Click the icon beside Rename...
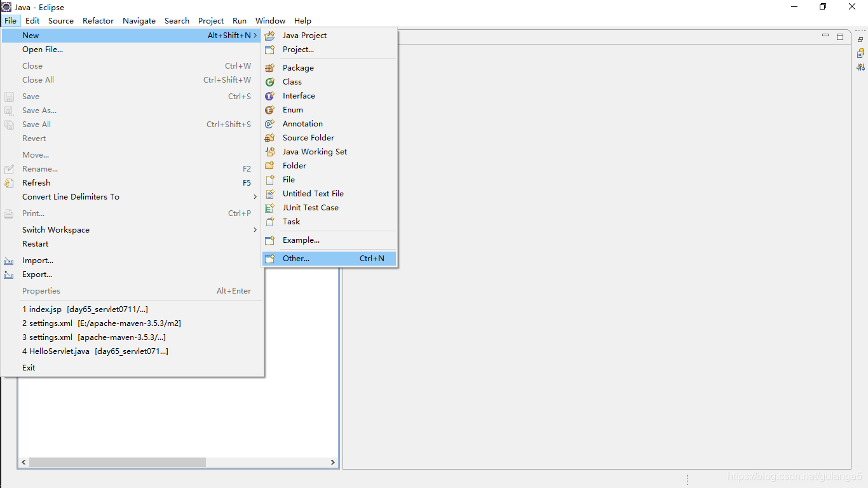Image resolution: width=868 pixels, height=488 pixels. pyautogui.click(x=9, y=169)
